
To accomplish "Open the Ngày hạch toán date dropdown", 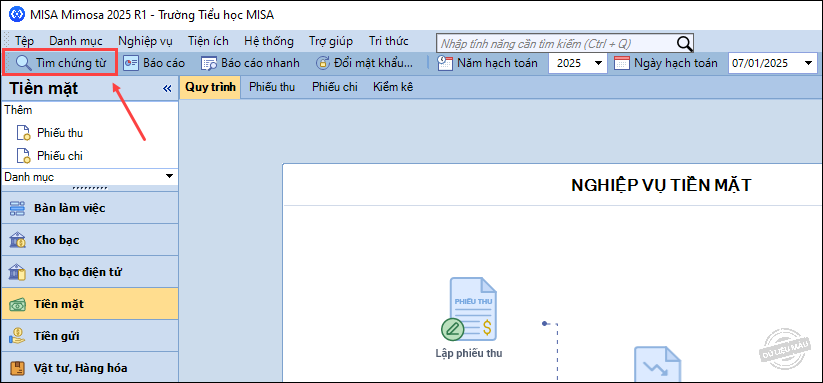I will pyautogui.click(x=807, y=63).
